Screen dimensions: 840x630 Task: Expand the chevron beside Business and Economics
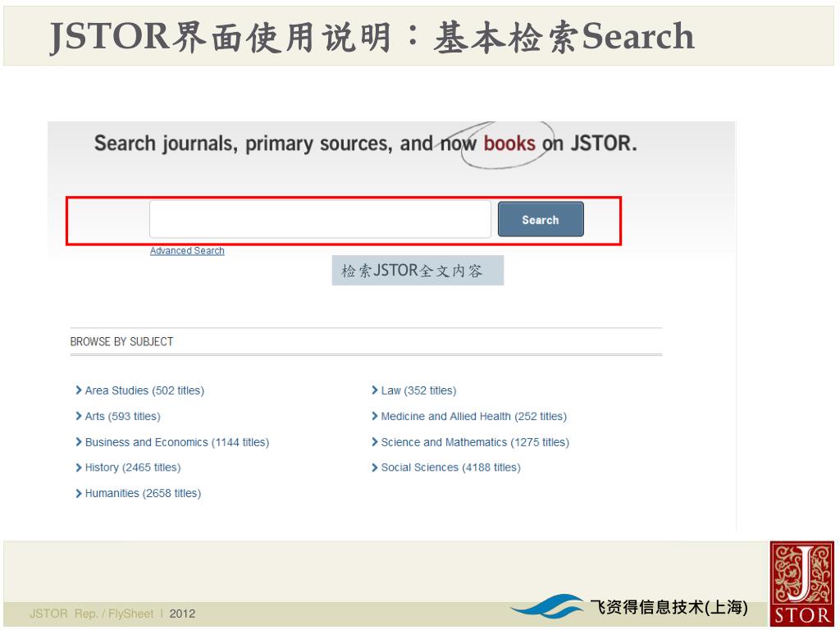(79, 441)
